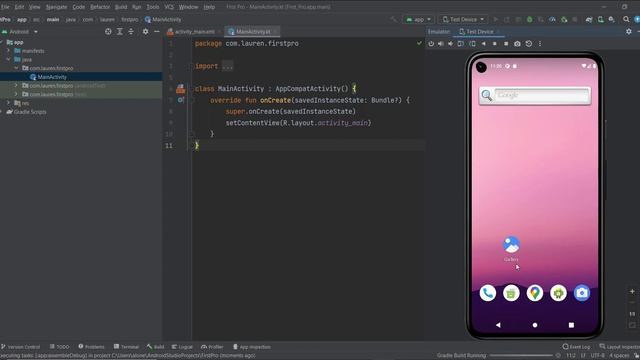Screen dimensions: 640x360
Task: Expand the com.lauren.firstpro androidTest package
Action: [x=16, y=85]
